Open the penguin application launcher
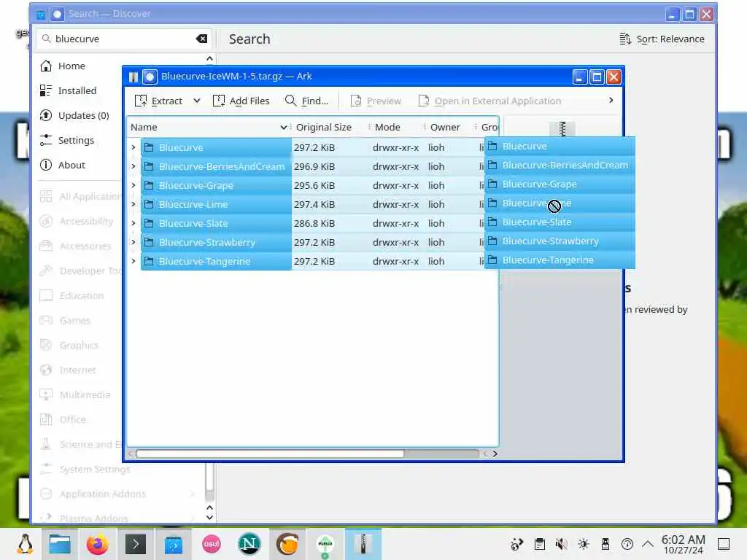This screenshot has height=560, width=747. (25, 544)
